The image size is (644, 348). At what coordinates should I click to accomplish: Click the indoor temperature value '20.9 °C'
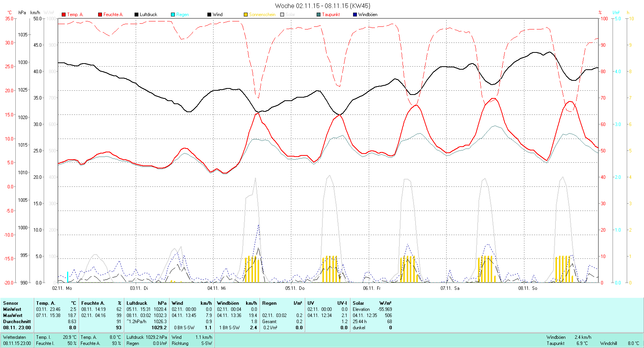pyautogui.click(x=69, y=337)
